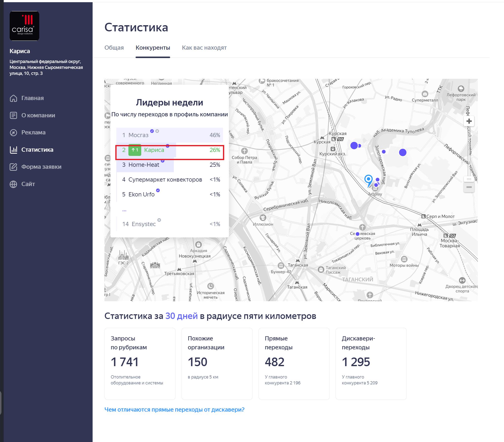This screenshot has width=504, height=442.
Task: Click the Сайт globe icon
Action: 13,184
